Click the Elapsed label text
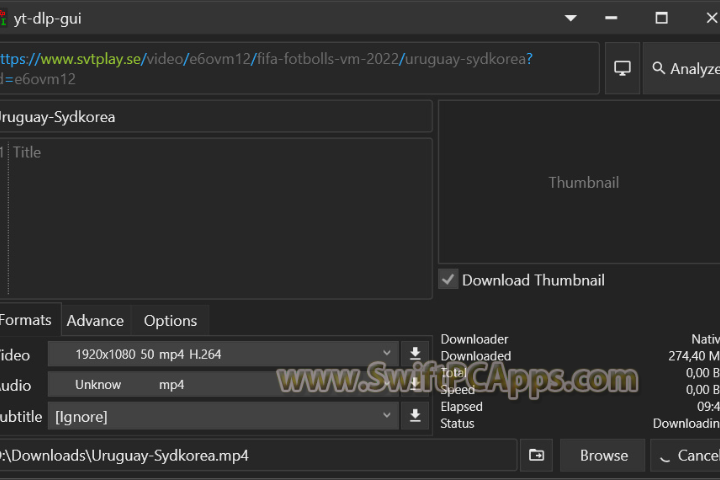This screenshot has height=480, width=720. [461, 407]
